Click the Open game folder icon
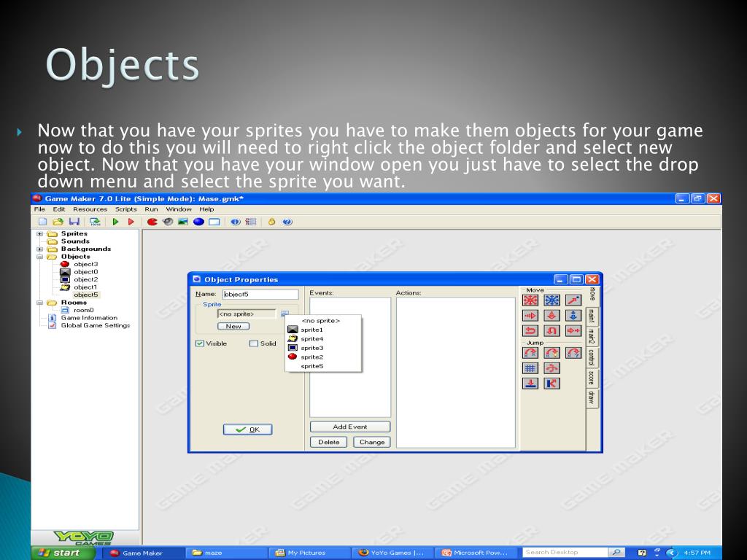 58,222
